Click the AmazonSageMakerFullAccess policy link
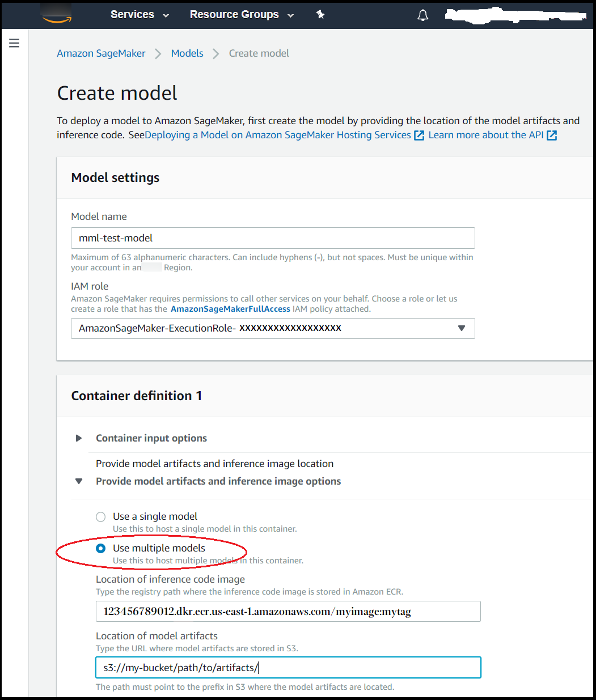This screenshot has width=596, height=700. point(230,309)
